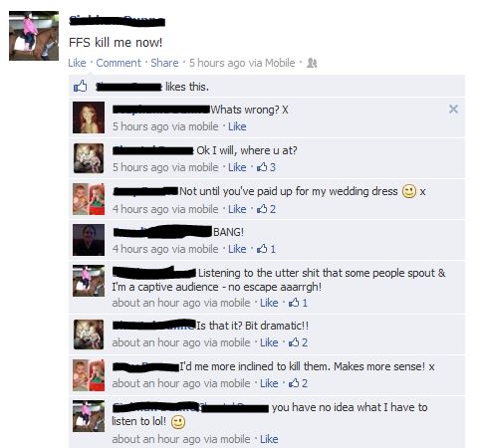View the 1 like on BANG! comment

click(x=266, y=249)
